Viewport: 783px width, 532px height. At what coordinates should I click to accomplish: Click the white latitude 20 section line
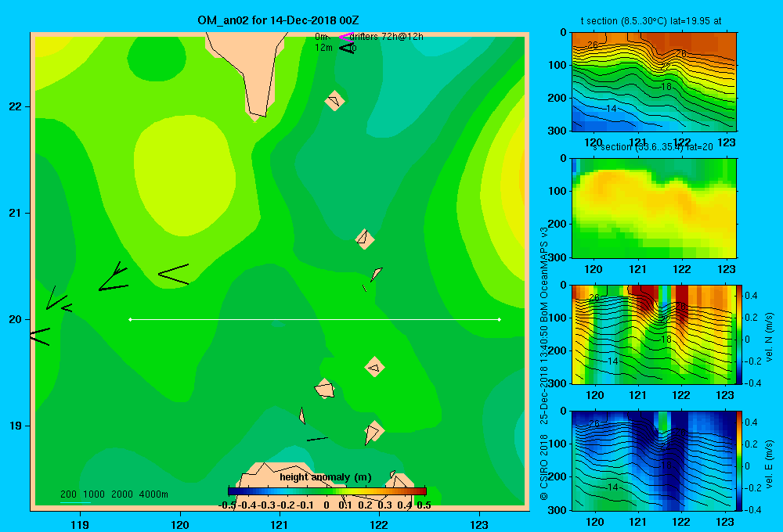coord(315,319)
